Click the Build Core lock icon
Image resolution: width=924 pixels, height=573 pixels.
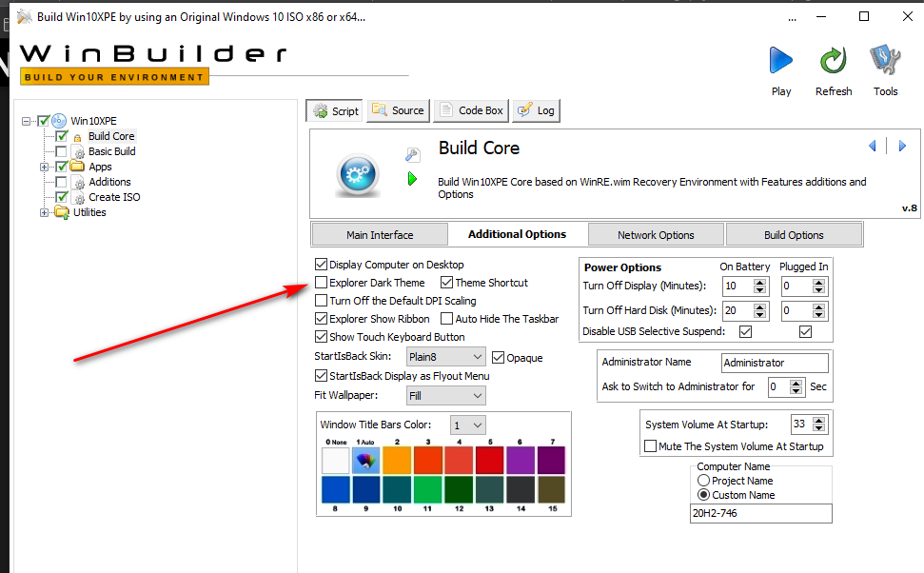point(77,137)
